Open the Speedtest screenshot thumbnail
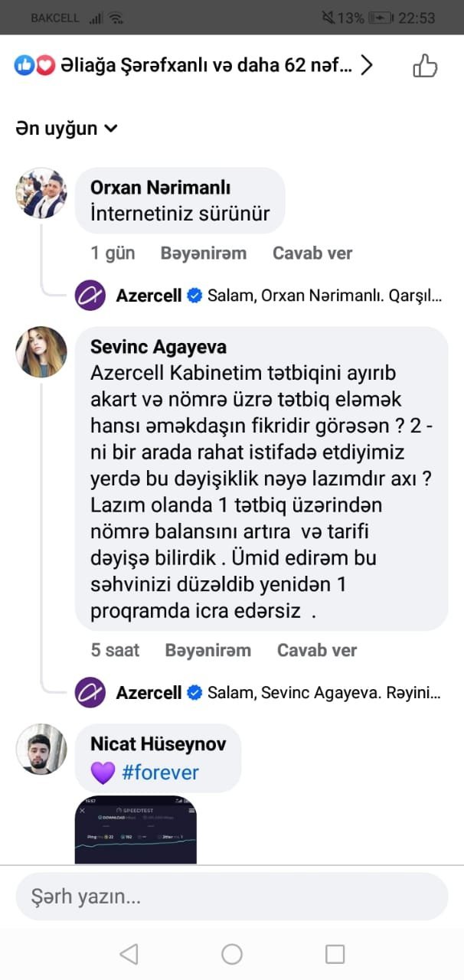The image size is (464, 980). coord(136,830)
